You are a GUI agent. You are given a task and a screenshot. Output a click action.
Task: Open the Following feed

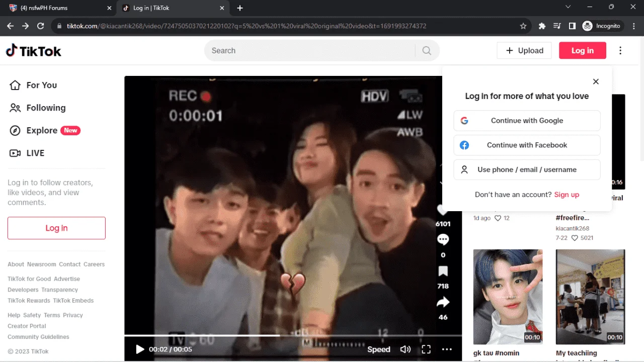38,108
